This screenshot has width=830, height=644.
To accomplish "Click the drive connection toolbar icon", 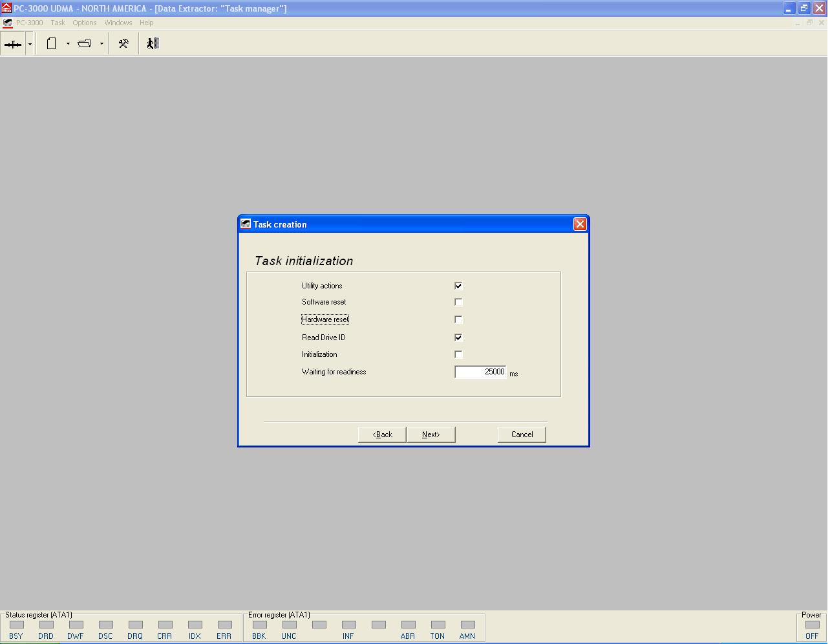I will 13,44.
